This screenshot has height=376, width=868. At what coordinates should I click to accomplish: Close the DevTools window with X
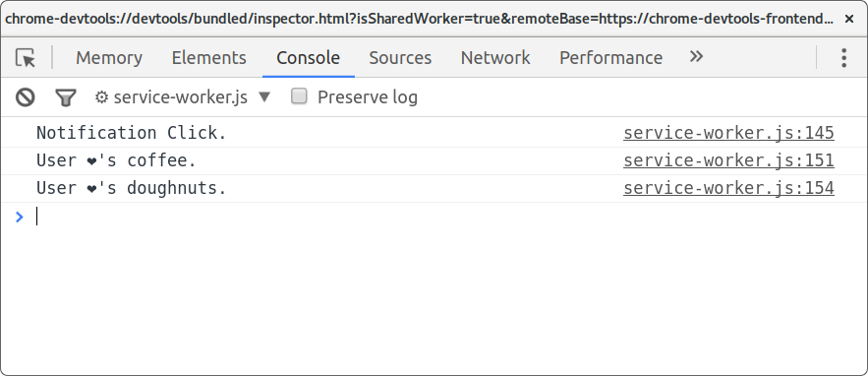pos(849,19)
